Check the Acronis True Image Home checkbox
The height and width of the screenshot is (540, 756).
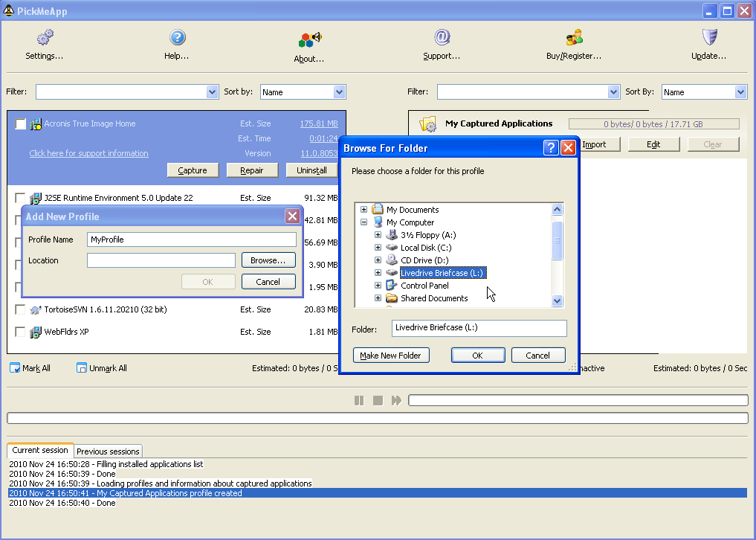coord(20,124)
